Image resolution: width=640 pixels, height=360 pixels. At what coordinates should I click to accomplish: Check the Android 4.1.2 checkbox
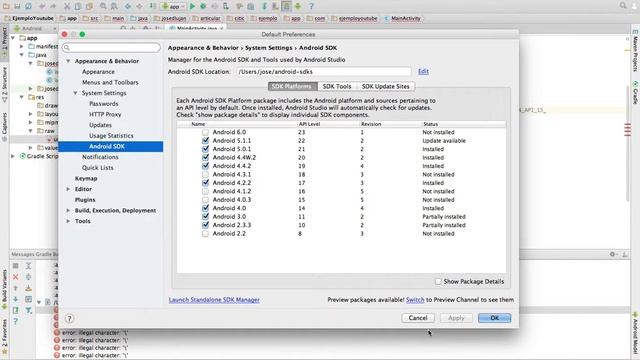[205, 191]
